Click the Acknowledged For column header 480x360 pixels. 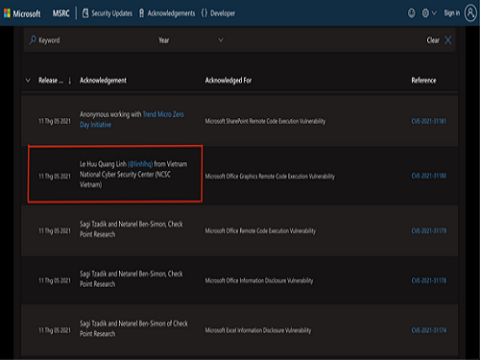pos(228,80)
